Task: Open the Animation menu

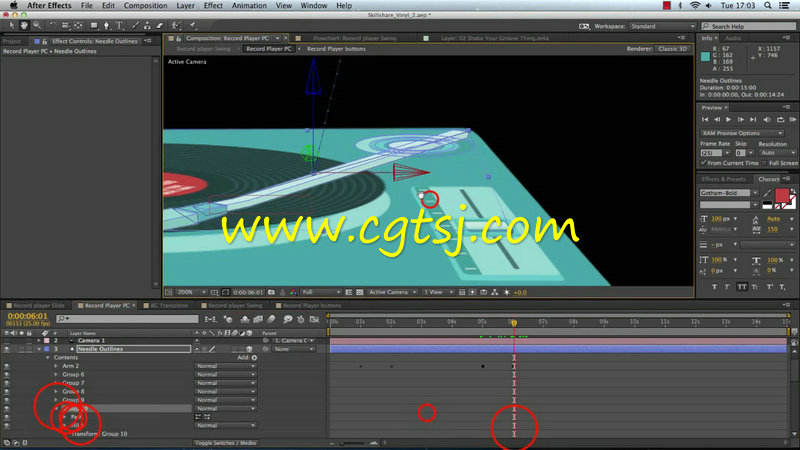Action: (249, 6)
